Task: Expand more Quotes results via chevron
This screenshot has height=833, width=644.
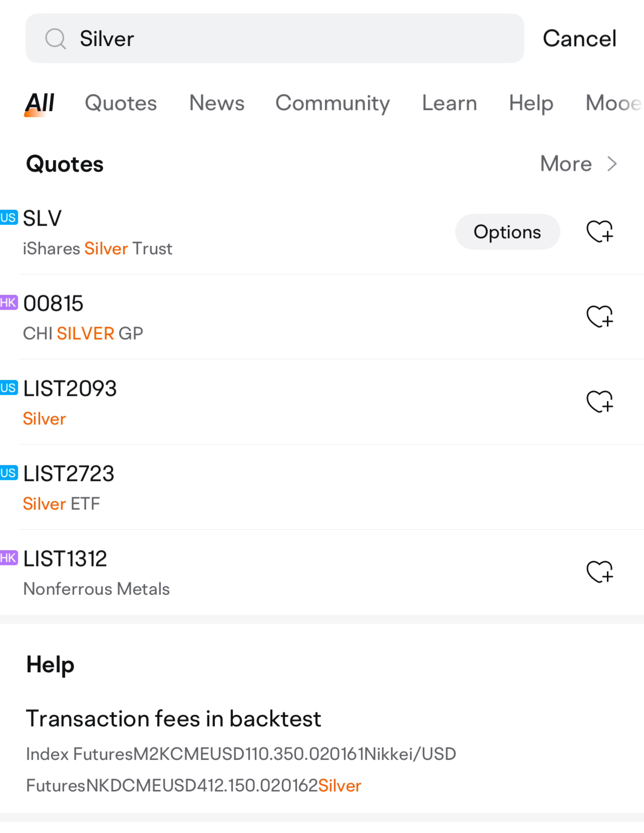Action: [612, 164]
